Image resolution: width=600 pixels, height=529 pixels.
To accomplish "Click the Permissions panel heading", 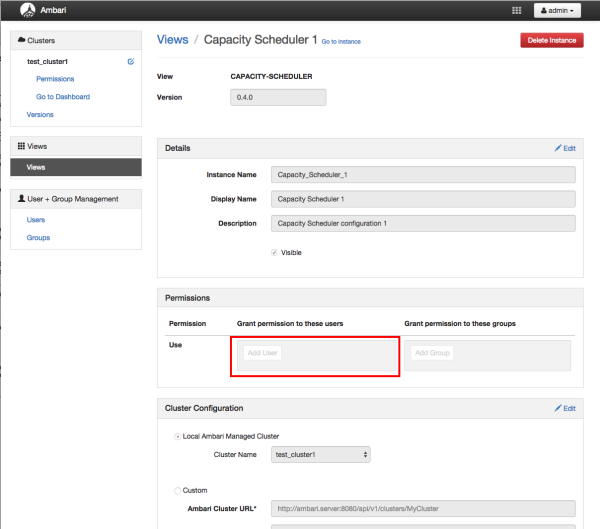I will pyautogui.click(x=188, y=298).
